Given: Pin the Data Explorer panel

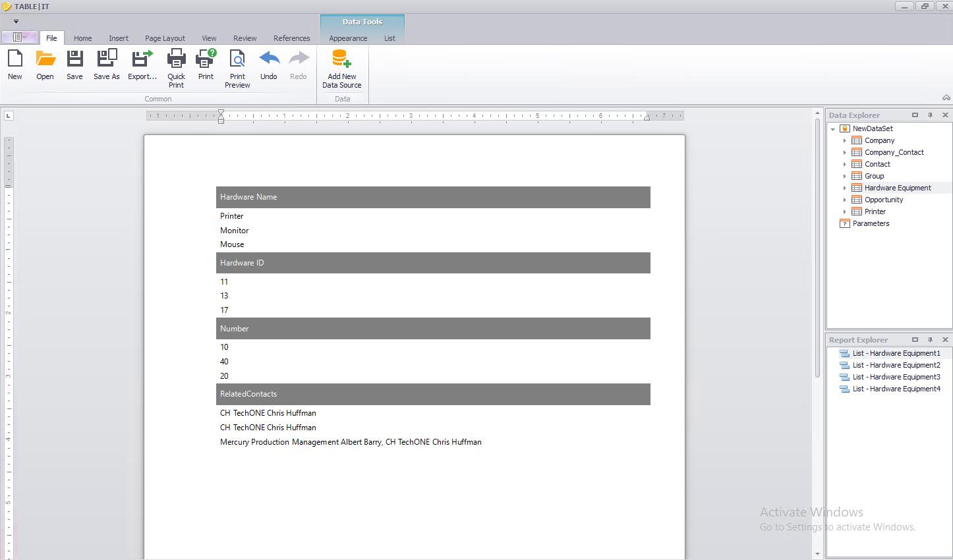Looking at the screenshot, I should click(930, 115).
